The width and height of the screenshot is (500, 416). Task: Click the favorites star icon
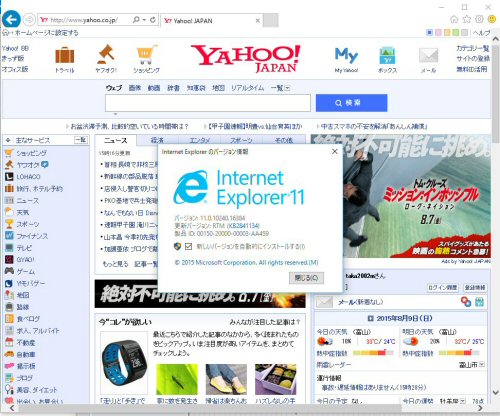click(467, 19)
